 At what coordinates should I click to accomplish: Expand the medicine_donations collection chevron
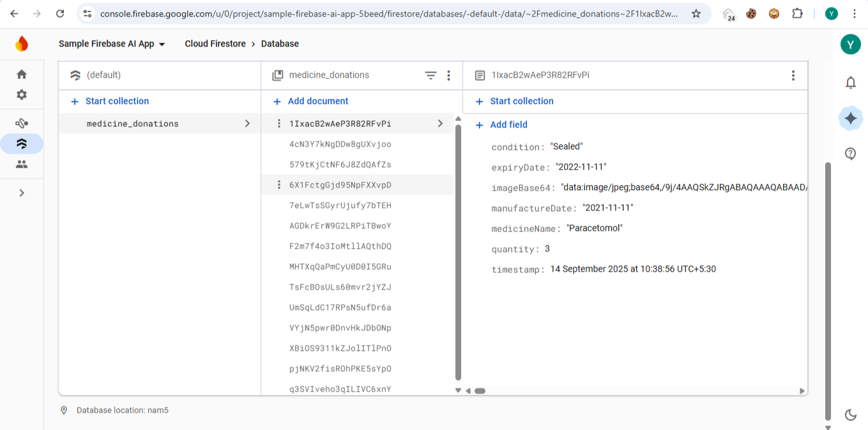pyautogui.click(x=247, y=124)
